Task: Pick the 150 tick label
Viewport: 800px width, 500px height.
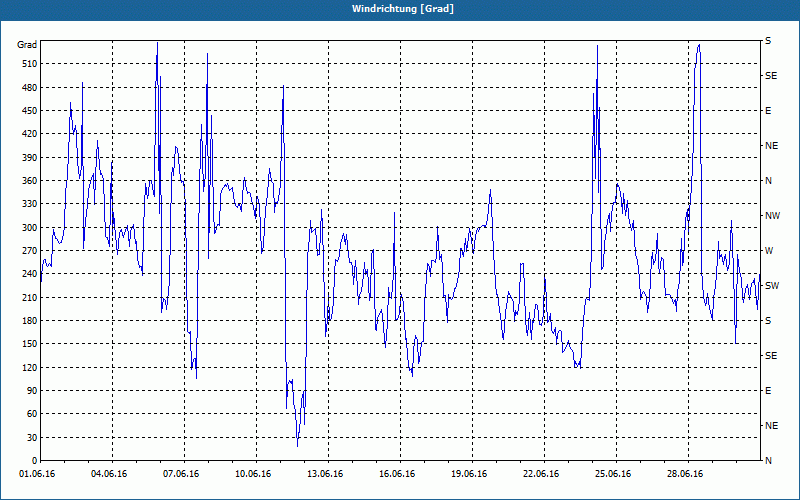Action: (x=30, y=344)
